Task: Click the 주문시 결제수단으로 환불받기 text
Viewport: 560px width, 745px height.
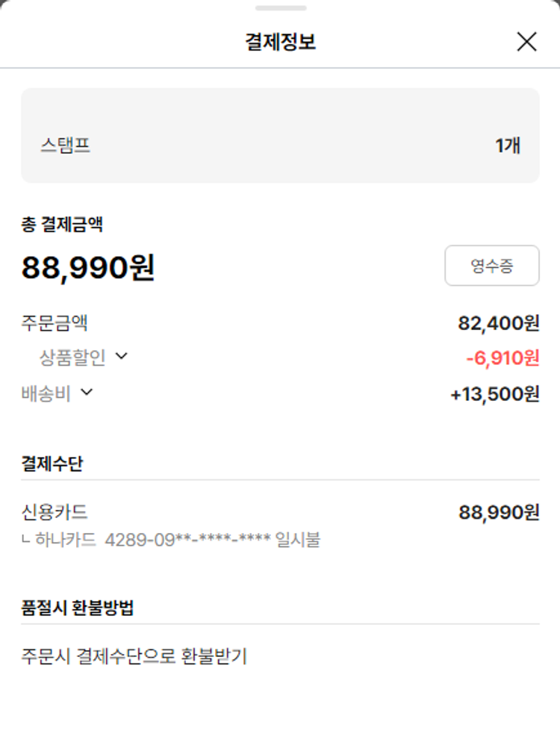Action: coord(134,656)
